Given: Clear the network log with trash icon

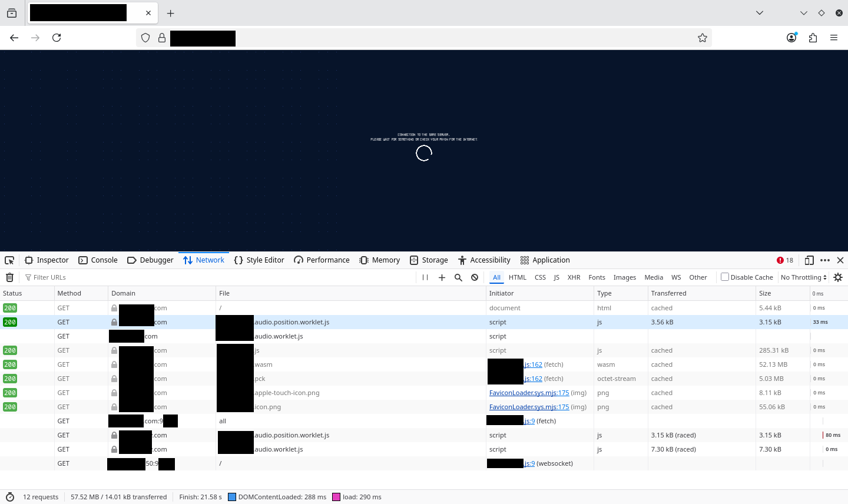Looking at the screenshot, I should [x=9, y=277].
